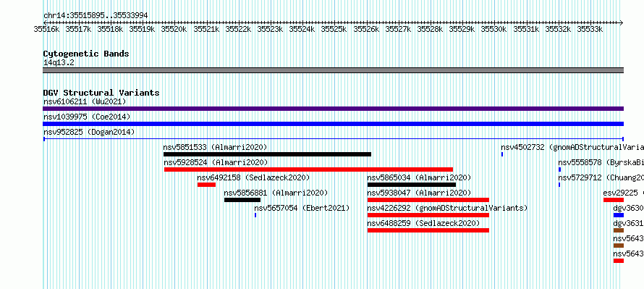This screenshot has width=644, height=289.
Task: Open the nsv952825 (Dogan2014) label
Action: (x=89, y=132)
